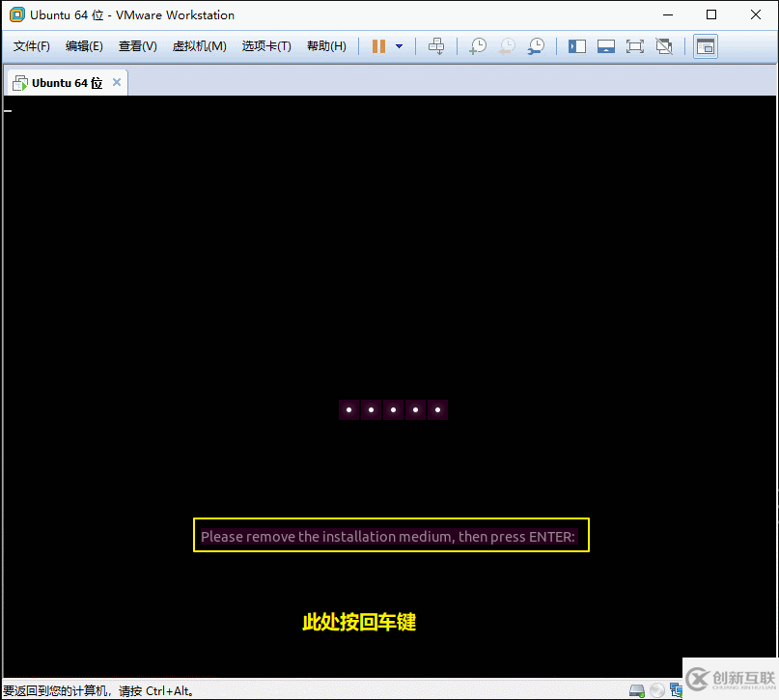
Task: Click the network adapter status bar icon
Action: [676, 690]
